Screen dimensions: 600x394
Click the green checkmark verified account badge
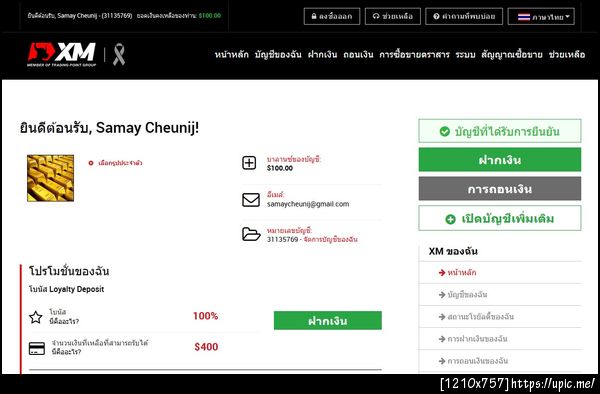click(x=500, y=131)
